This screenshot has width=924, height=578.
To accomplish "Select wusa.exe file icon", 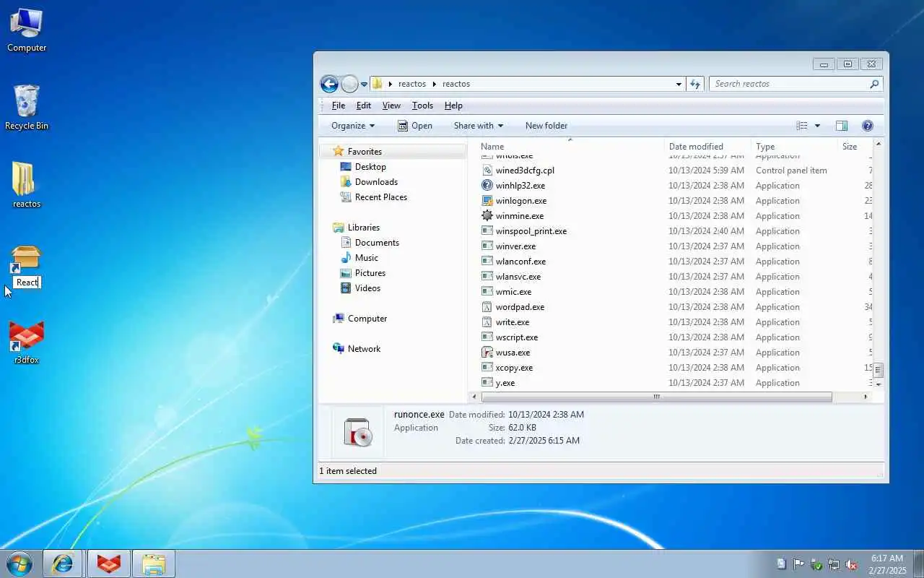I will click(487, 353).
